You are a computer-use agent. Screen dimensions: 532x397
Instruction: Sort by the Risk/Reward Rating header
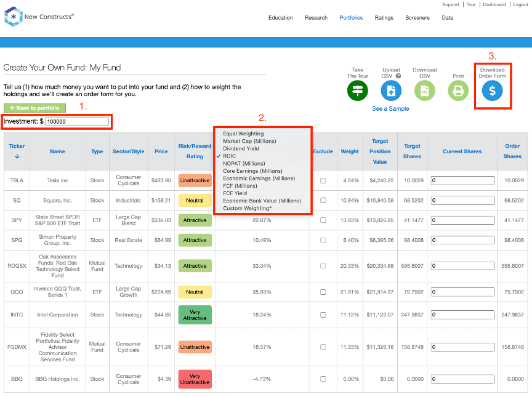tap(195, 151)
